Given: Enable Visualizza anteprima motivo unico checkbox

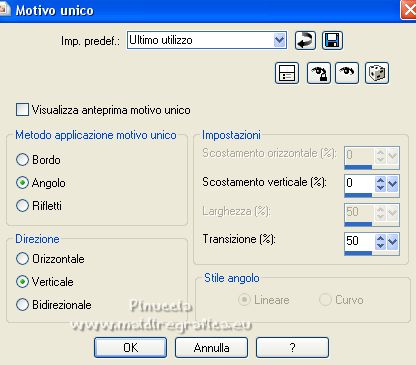Looking at the screenshot, I should coord(22,110).
